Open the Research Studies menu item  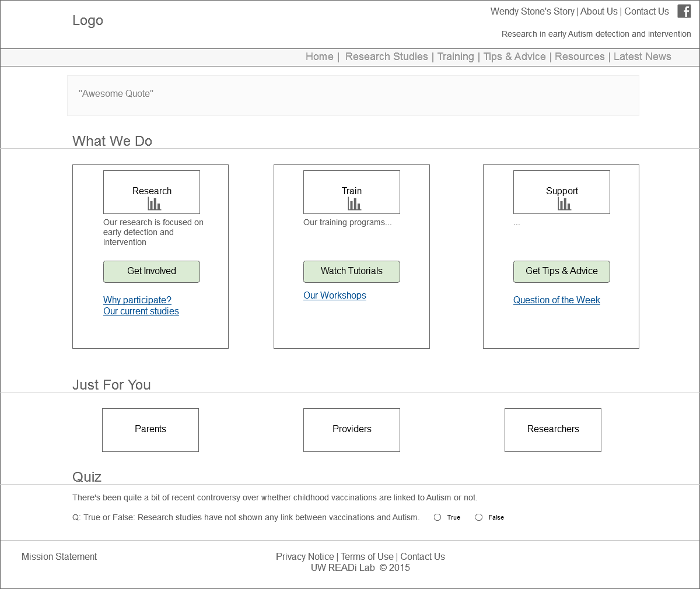click(x=387, y=57)
